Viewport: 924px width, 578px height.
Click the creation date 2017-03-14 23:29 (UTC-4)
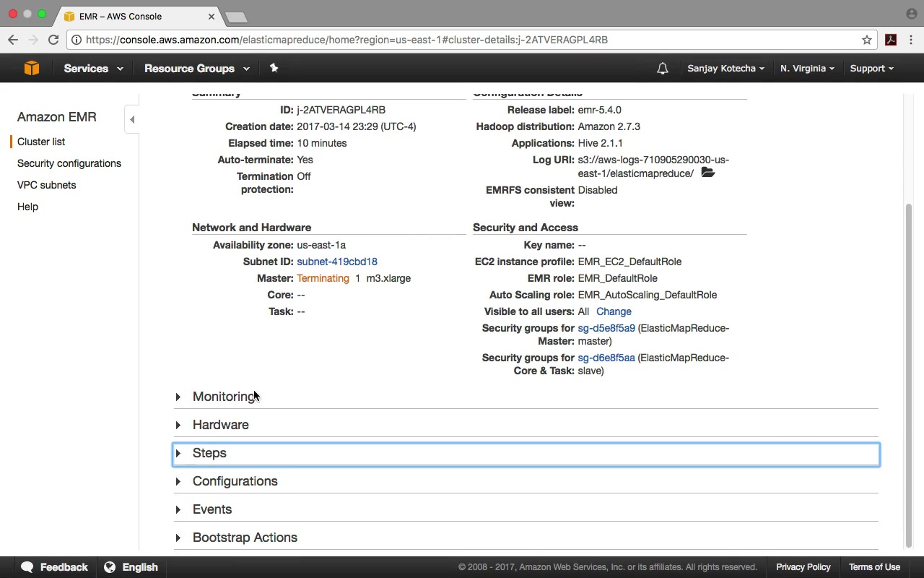[x=357, y=126]
